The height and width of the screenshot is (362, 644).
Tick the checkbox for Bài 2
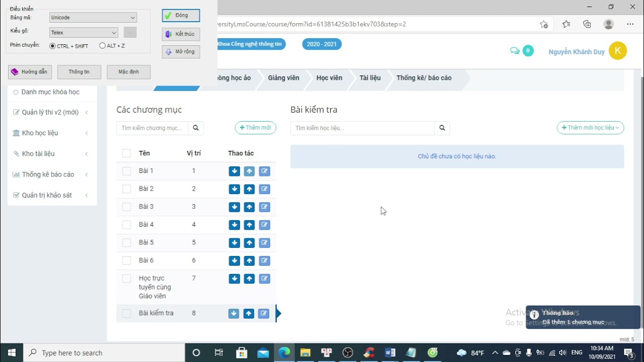(127, 189)
